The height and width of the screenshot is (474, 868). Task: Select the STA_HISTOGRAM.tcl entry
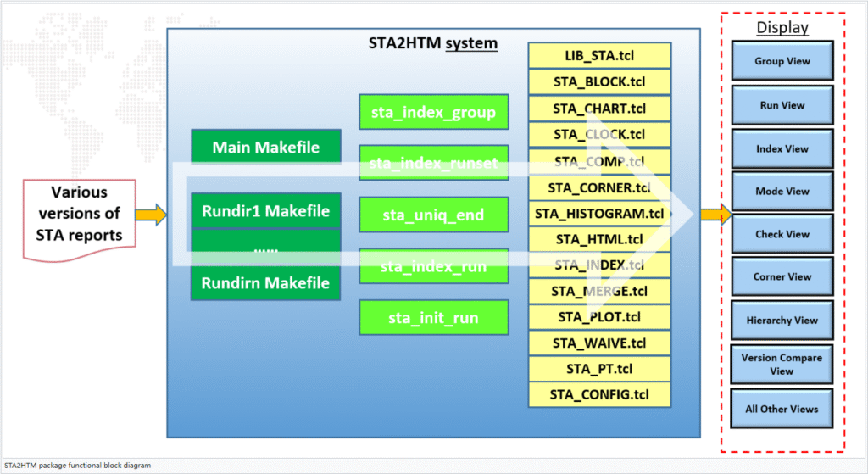click(599, 214)
